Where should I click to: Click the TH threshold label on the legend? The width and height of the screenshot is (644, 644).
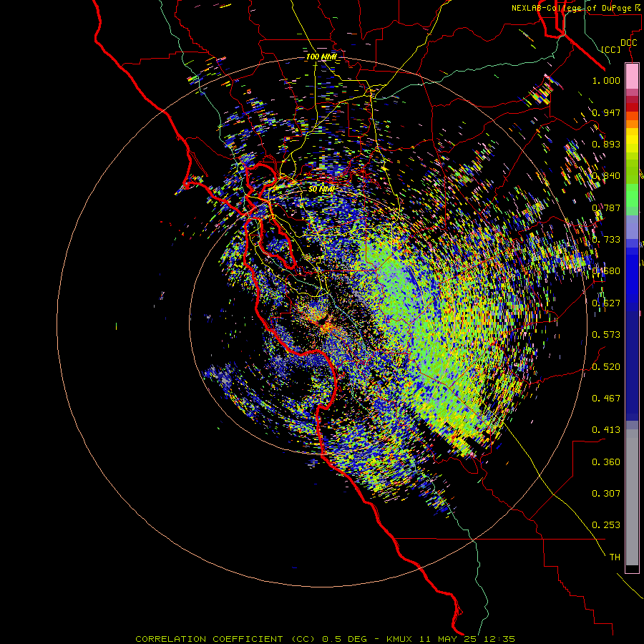615,557
